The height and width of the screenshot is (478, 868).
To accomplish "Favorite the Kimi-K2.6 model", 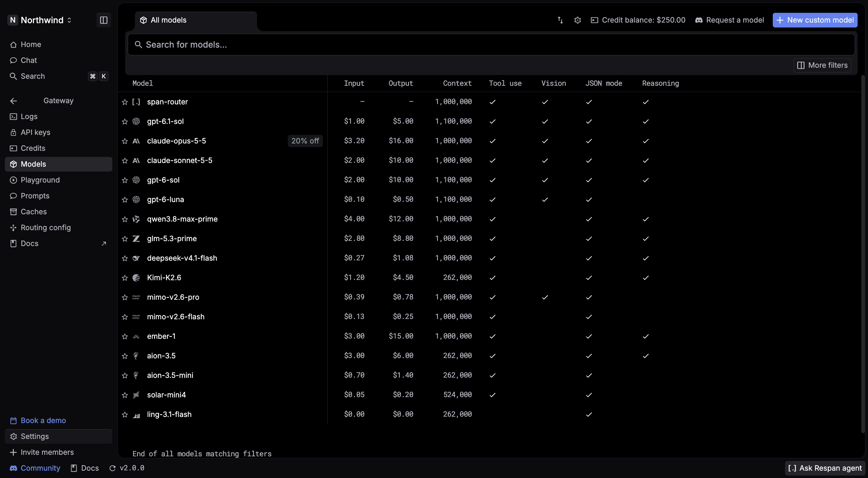I will point(125,278).
